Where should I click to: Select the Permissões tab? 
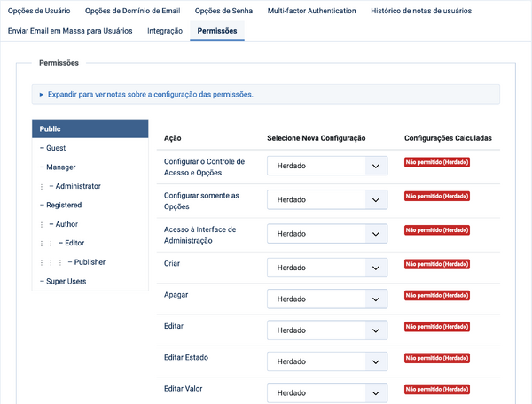coord(217,31)
